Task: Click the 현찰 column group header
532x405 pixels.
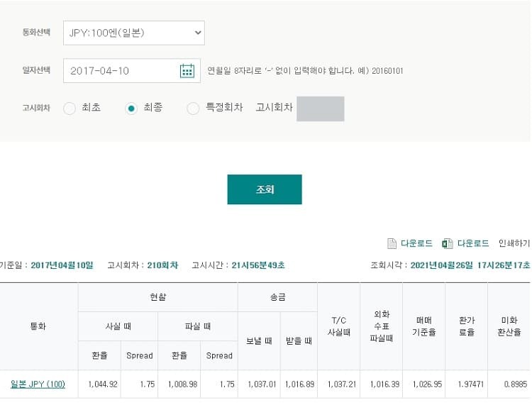Action: [x=157, y=297]
